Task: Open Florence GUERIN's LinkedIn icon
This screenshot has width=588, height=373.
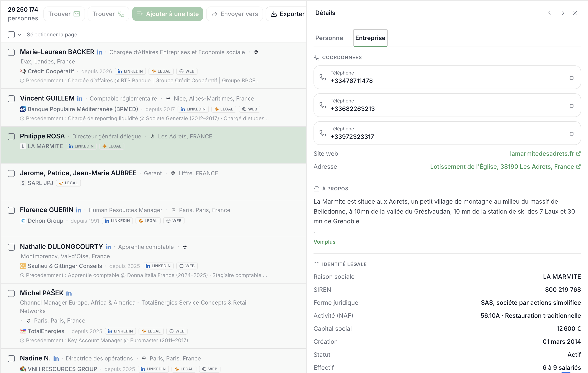Action: point(79,210)
